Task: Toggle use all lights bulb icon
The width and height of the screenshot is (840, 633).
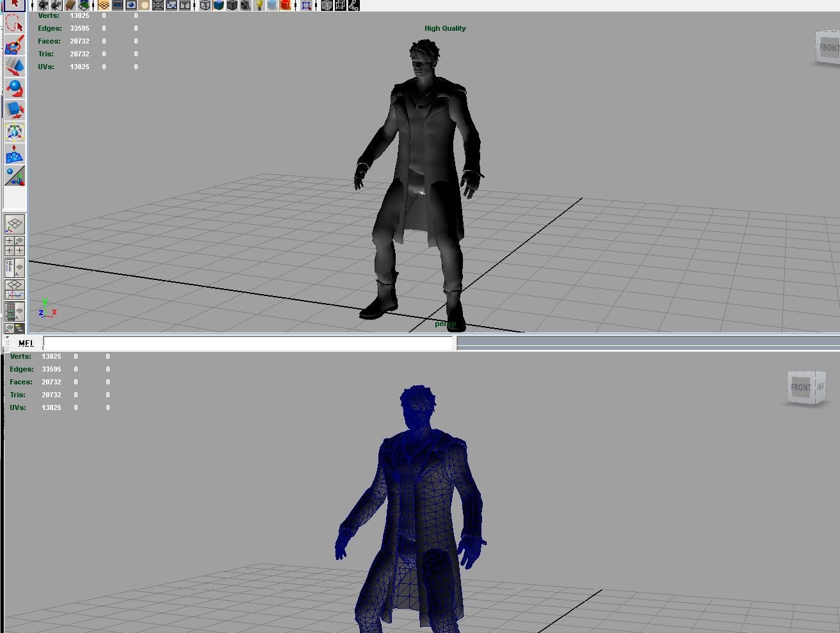Action: point(259,5)
